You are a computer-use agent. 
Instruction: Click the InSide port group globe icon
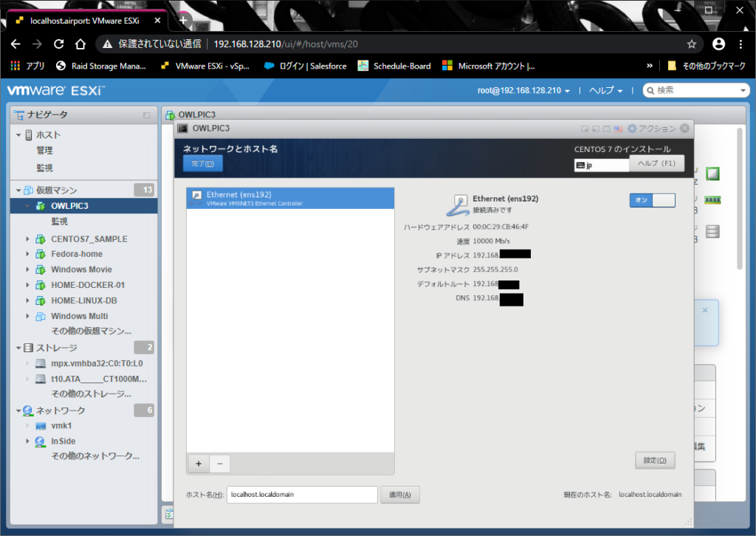[x=41, y=441]
